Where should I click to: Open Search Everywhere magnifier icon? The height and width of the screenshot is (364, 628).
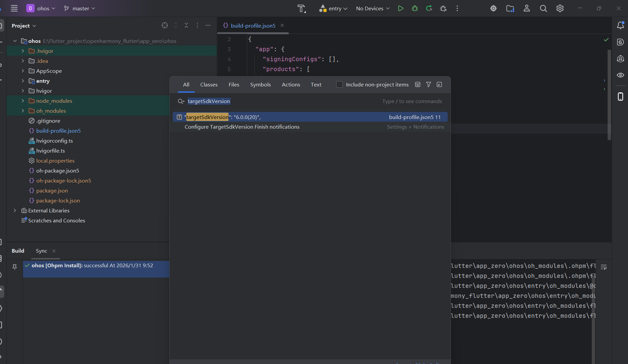coord(543,8)
